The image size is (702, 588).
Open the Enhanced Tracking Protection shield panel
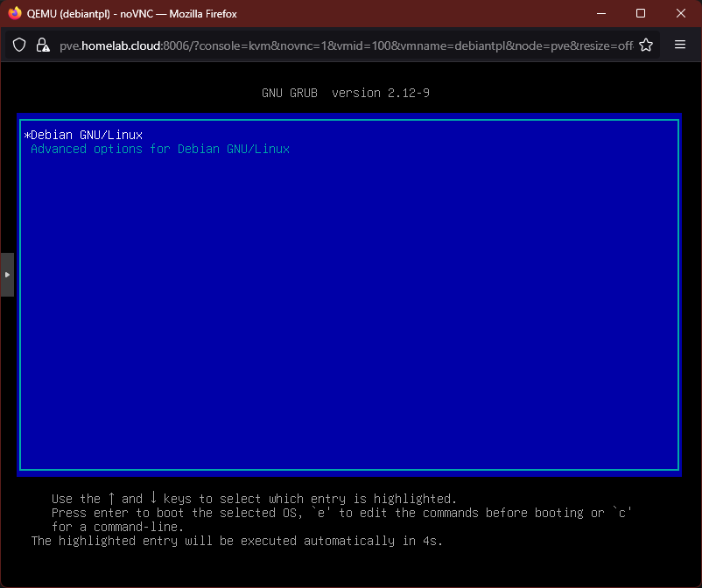[x=18, y=45]
